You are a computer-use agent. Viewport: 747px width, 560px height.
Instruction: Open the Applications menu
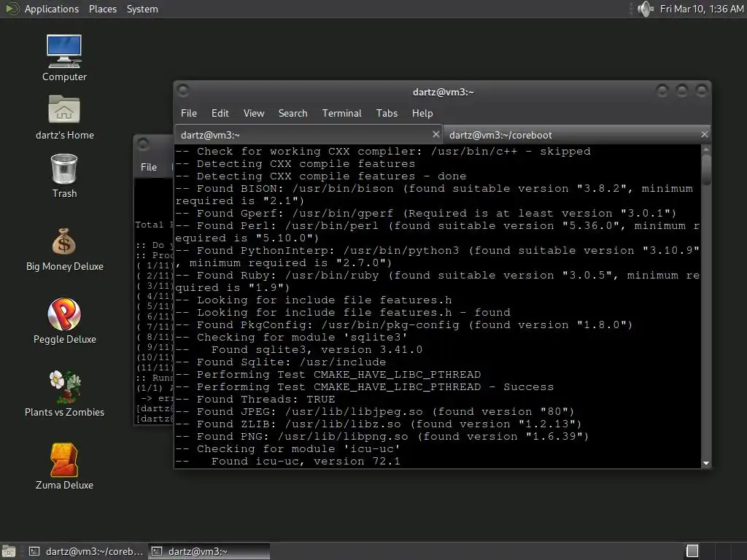point(52,9)
